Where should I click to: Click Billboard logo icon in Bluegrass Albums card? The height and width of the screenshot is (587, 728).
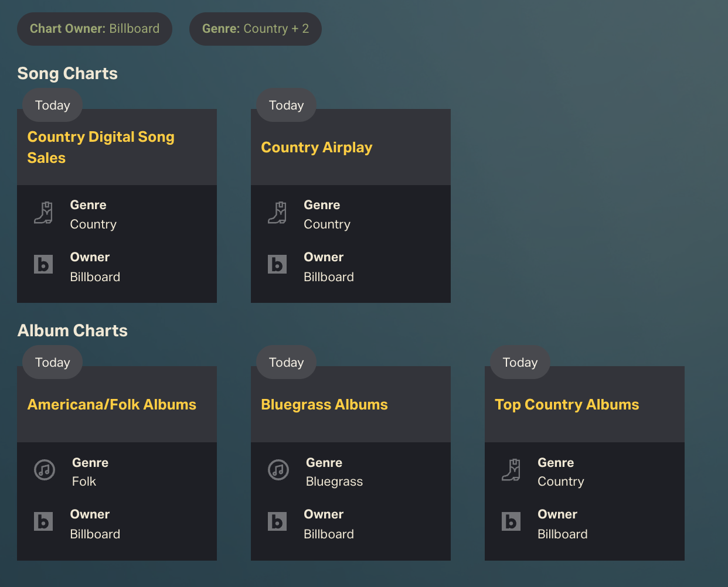click(x=277, y=521)
